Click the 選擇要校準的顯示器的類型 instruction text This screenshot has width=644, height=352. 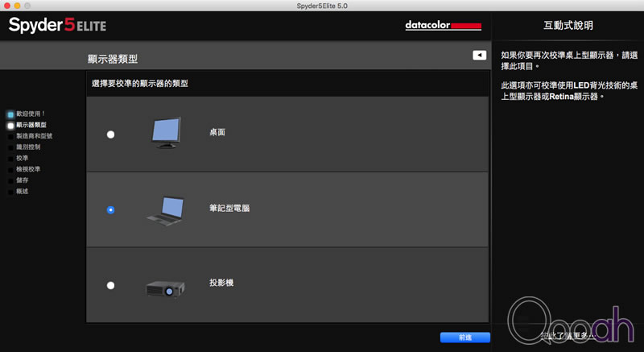[x=139, y=84]
